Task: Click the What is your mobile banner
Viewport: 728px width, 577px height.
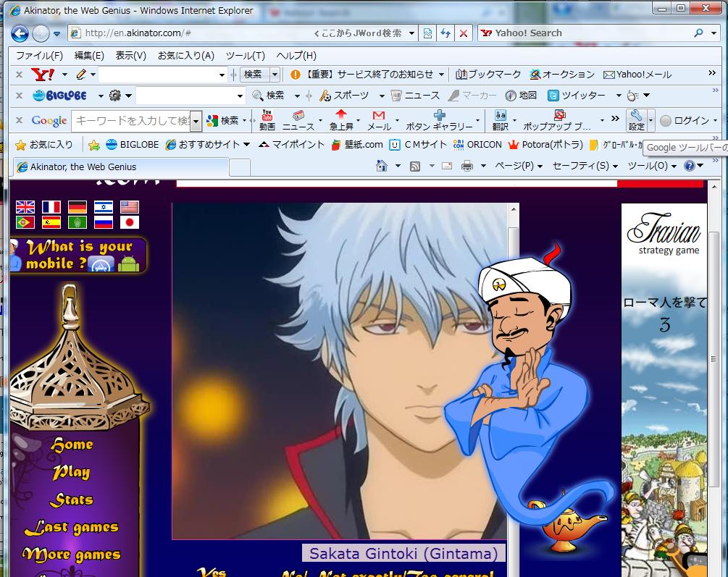Action: coord(78,256)
